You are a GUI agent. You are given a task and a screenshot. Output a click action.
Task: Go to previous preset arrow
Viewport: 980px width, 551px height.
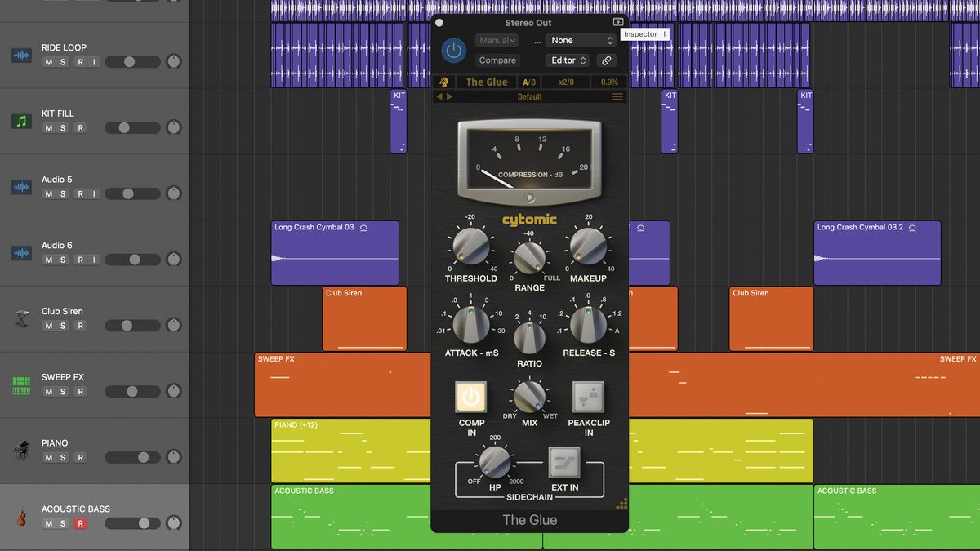coord(439,96)
